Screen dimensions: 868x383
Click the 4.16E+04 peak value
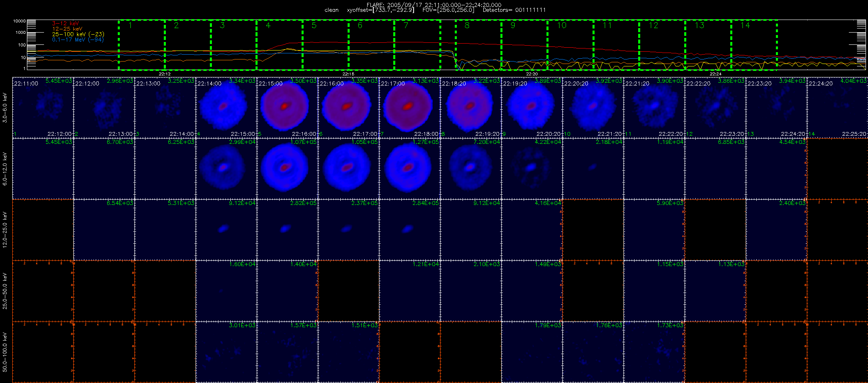[x=548, y=203]
